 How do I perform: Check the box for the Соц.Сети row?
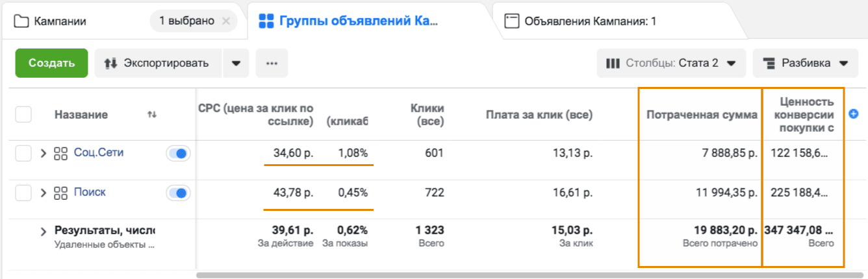pyautogui.click(x=23, y=154)
